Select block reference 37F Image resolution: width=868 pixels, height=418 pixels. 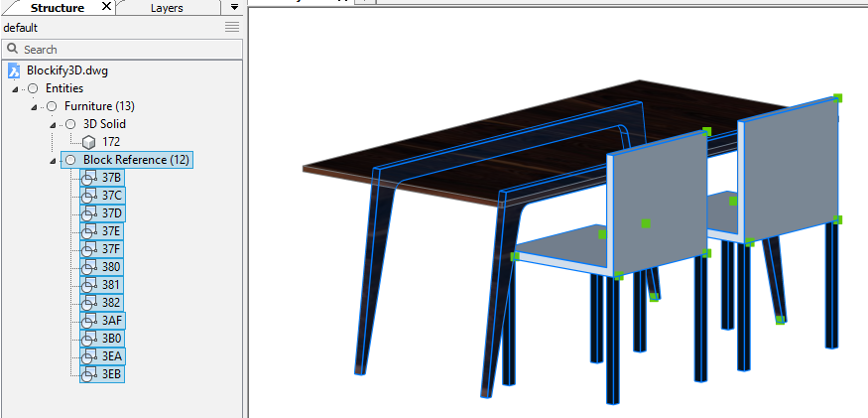pos(111,249)
